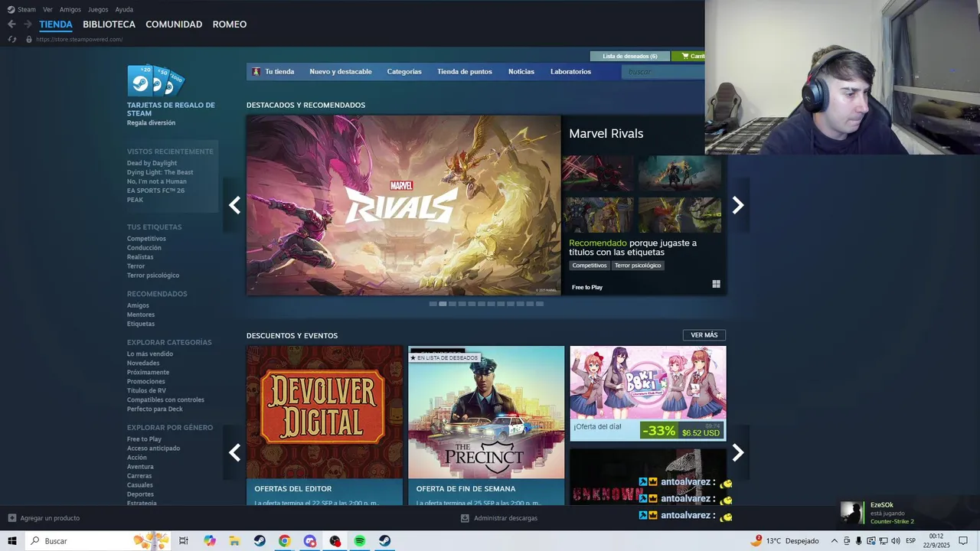The width and height of the screenshot is (980, 551).
Task: Click the Administrar descargas download icon
Action: 465,518
